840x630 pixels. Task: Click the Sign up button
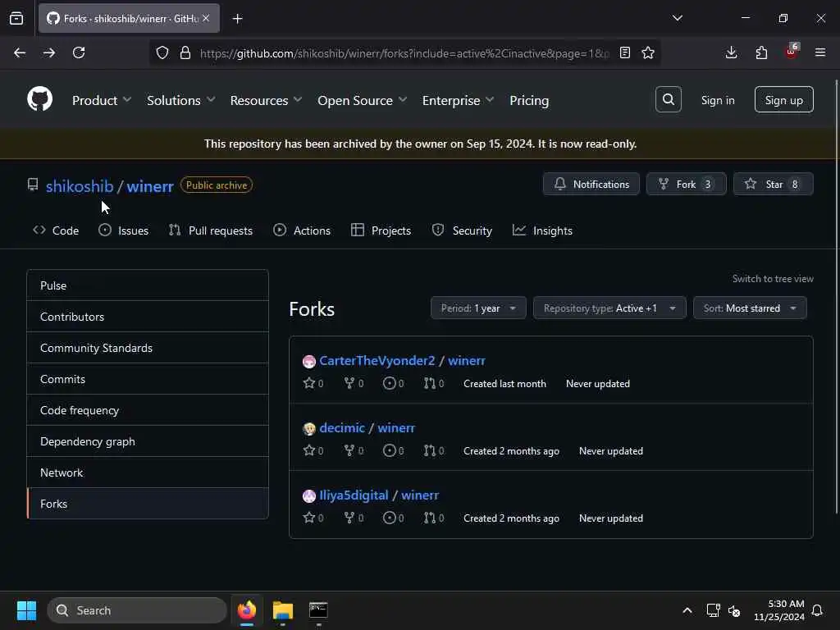(x=783, y=99)
